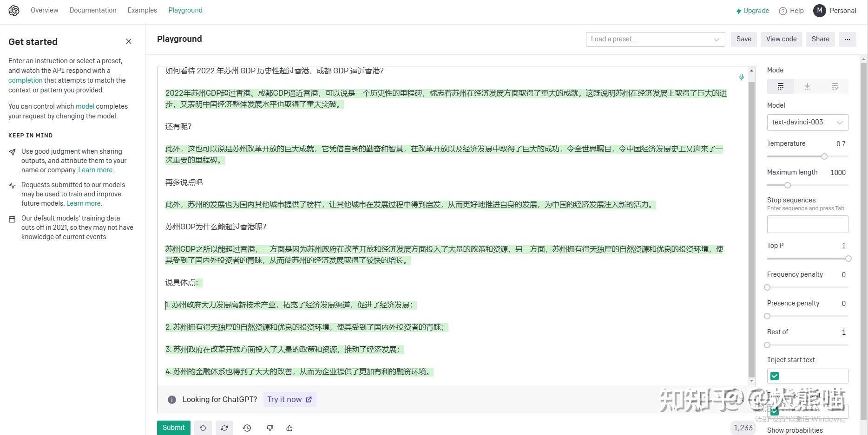Click the calendar icon in Keep in mind
Viewport: 868px width, 435px height.
(x=12, y=219)
